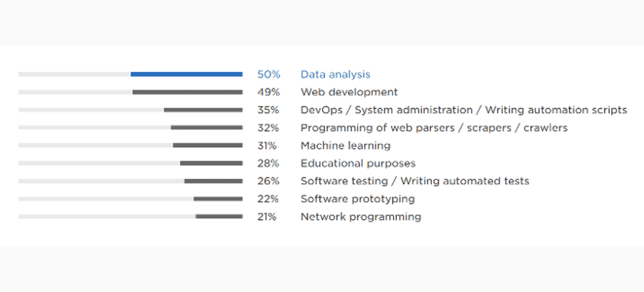Image resolution: width=644 pixels, height=292 pixels.
Task: Click the 26% gray bar
Action: (x=213, y=181)
